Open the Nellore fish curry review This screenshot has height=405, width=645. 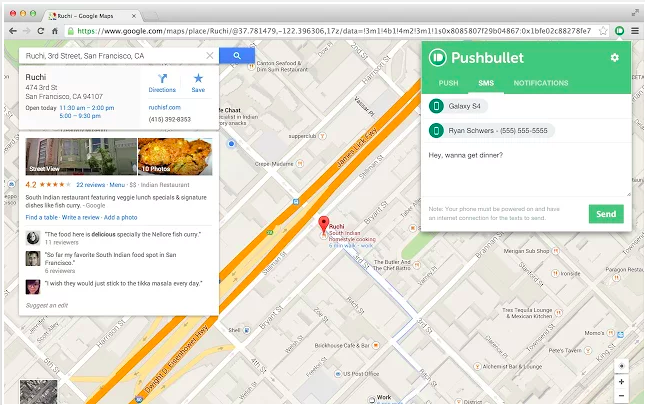point(123,234)
